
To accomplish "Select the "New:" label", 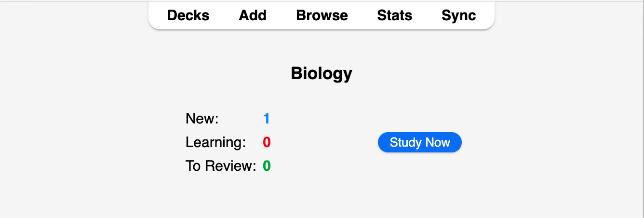I will 202,119.
